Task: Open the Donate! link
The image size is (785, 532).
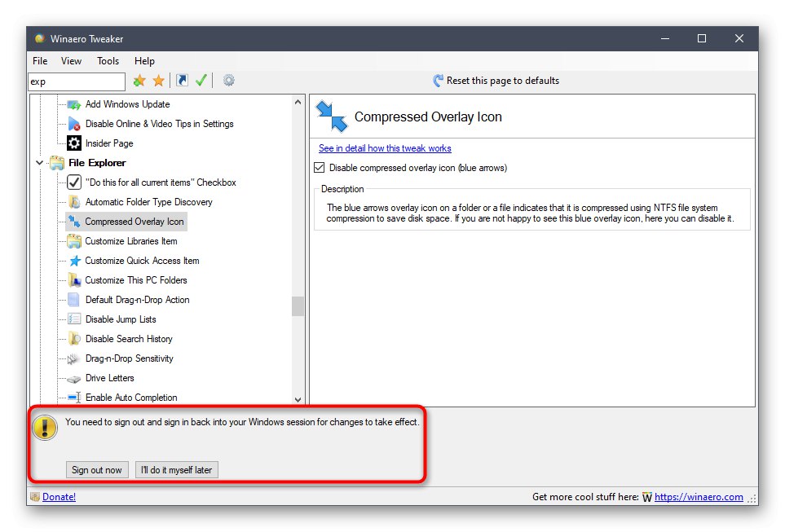Action: pos(59,497)
